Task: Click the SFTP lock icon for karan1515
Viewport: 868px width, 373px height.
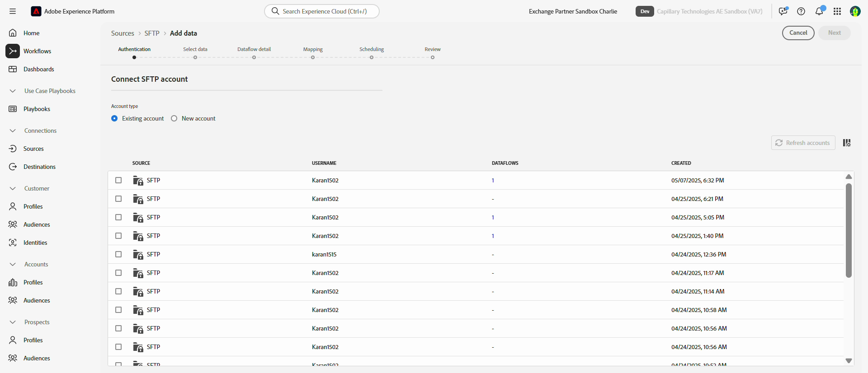Action: click(x=138, y=255)
